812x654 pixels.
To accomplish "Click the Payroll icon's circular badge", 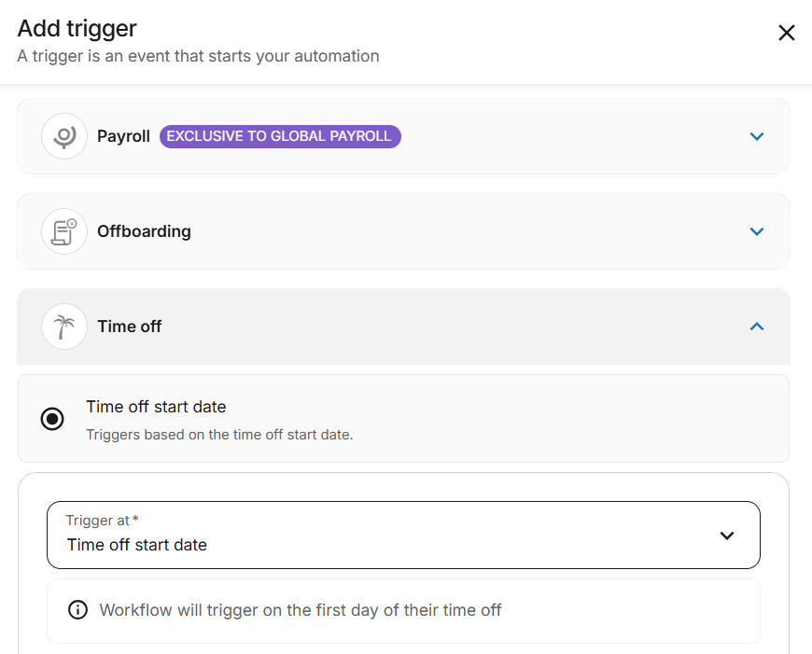I will pos(63,135).
